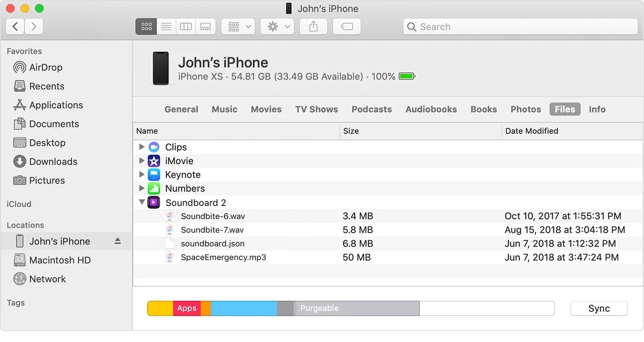
Task: Go forward with the right chevron button
Action: [34, 27]
